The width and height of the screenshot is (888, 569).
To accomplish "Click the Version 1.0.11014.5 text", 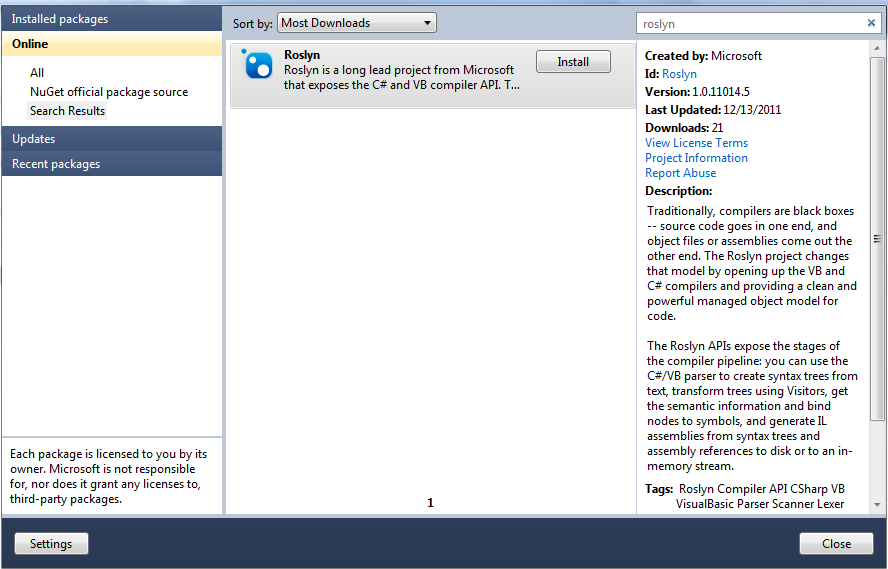I will click(x=697, y=92).
